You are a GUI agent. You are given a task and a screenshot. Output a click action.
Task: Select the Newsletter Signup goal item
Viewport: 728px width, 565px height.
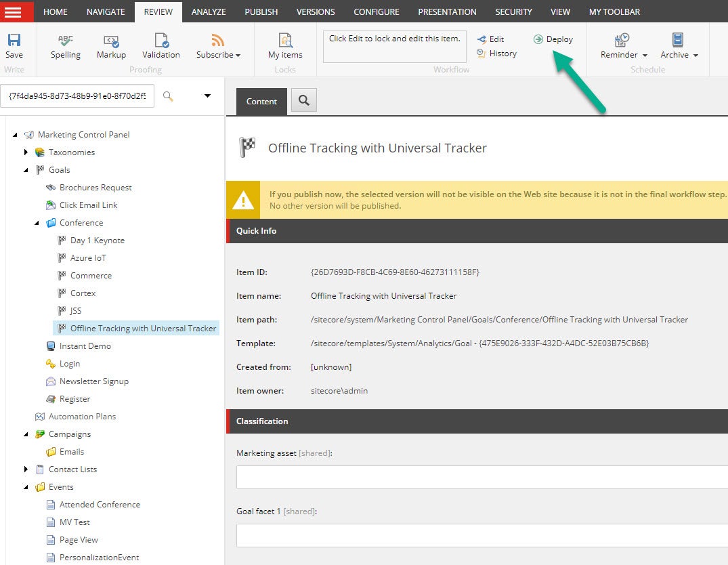point(93,381)
